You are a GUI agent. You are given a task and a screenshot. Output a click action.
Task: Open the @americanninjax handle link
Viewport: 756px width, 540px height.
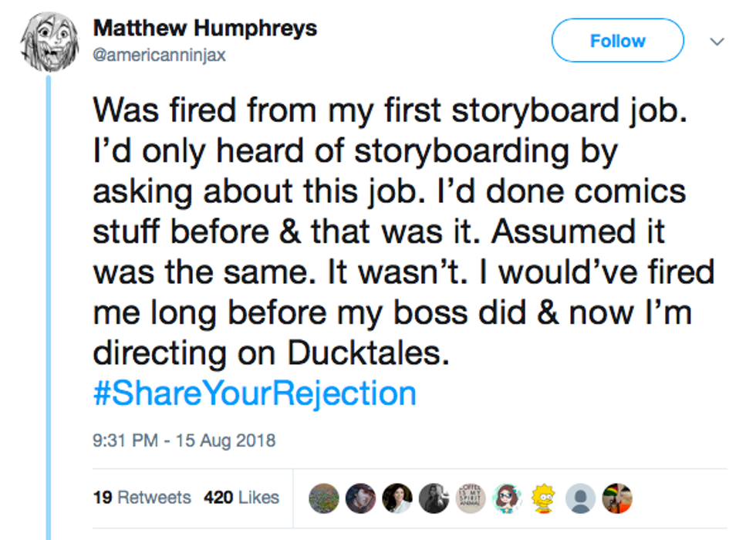coord(159,56)
